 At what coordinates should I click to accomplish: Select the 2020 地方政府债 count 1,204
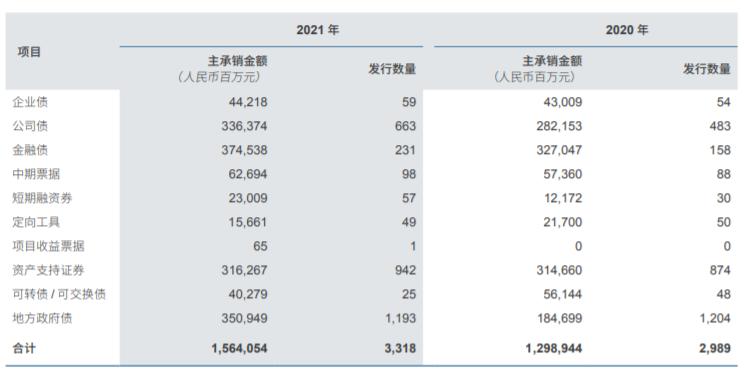pos(715,318)
